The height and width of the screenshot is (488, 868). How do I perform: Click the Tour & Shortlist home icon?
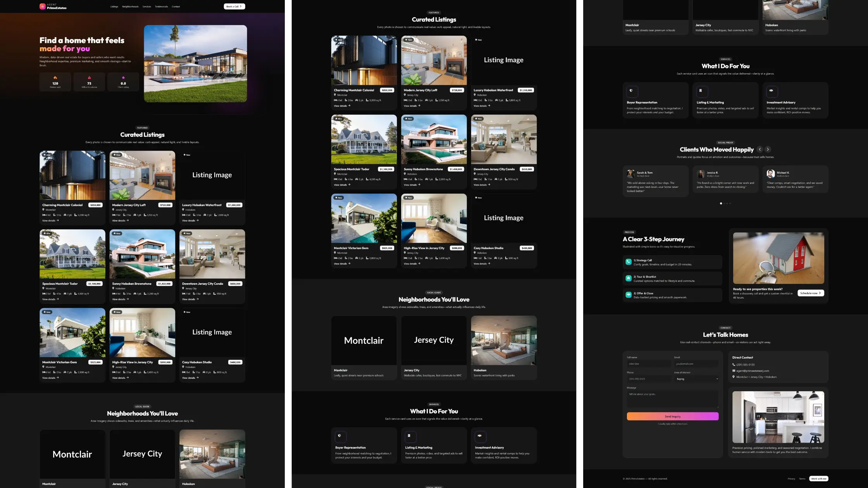pos(629,278)
